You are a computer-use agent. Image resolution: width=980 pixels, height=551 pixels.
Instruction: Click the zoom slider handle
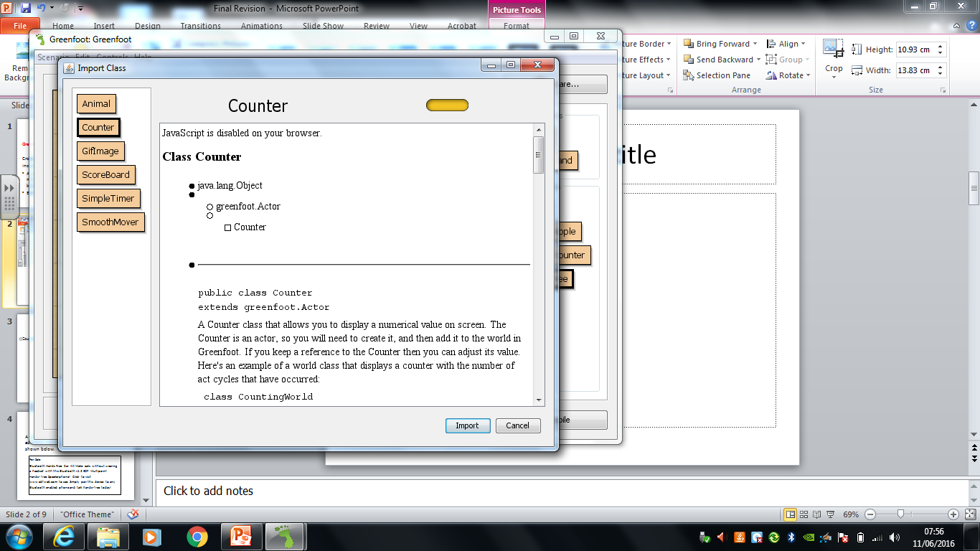900,514
